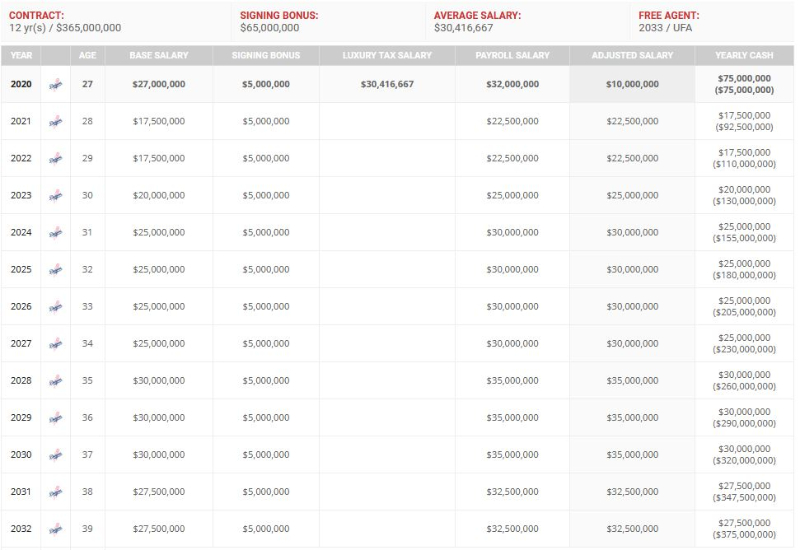
Task: Click the 2032 yearly cash cell ($375,000,000)
Action: pyautogui.click(x=744, y=529)
